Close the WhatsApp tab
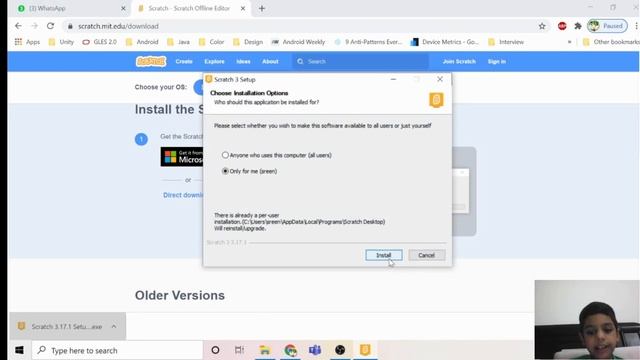Image resolution: width=640 pixels, height=360 pixels. (x=123, y=8)
